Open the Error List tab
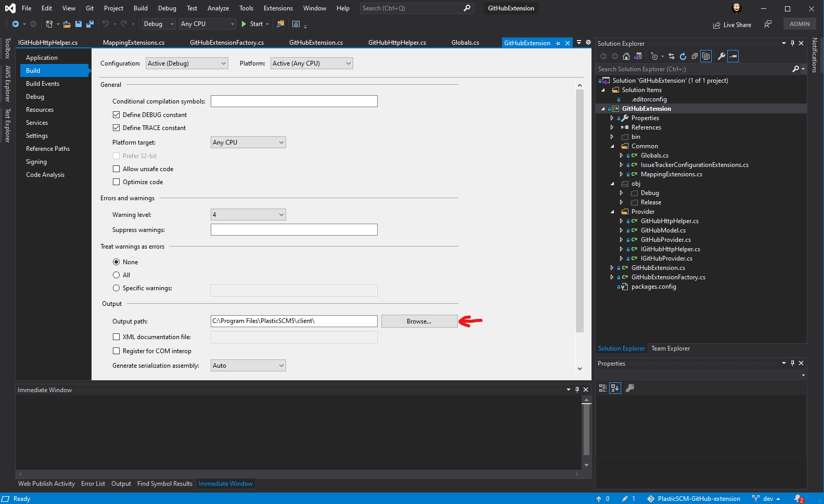824x504 pixels. [93, 484]
